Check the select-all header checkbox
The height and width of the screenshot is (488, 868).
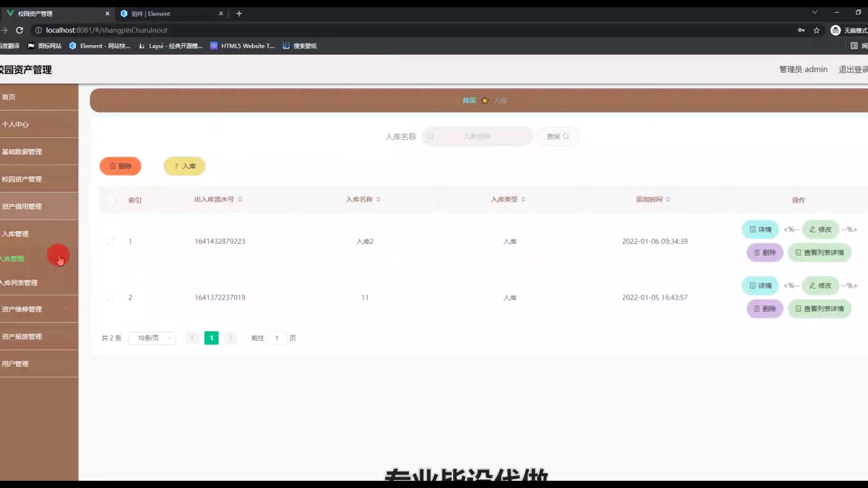point(112,200)
